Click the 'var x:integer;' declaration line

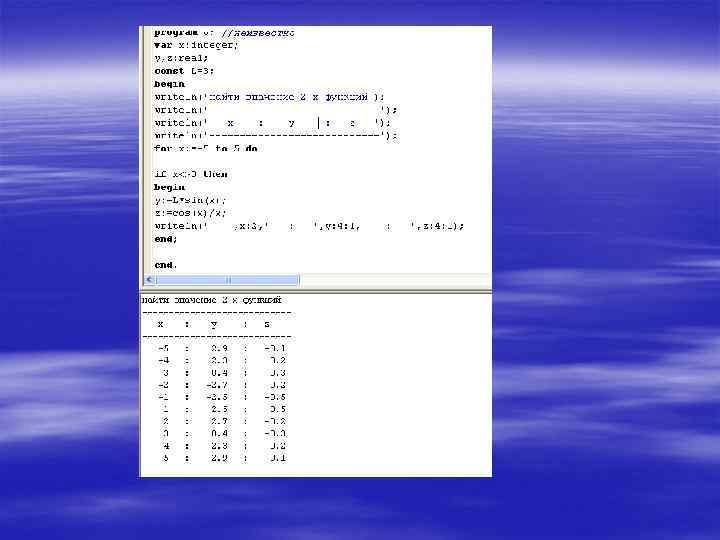pos(197,45)
